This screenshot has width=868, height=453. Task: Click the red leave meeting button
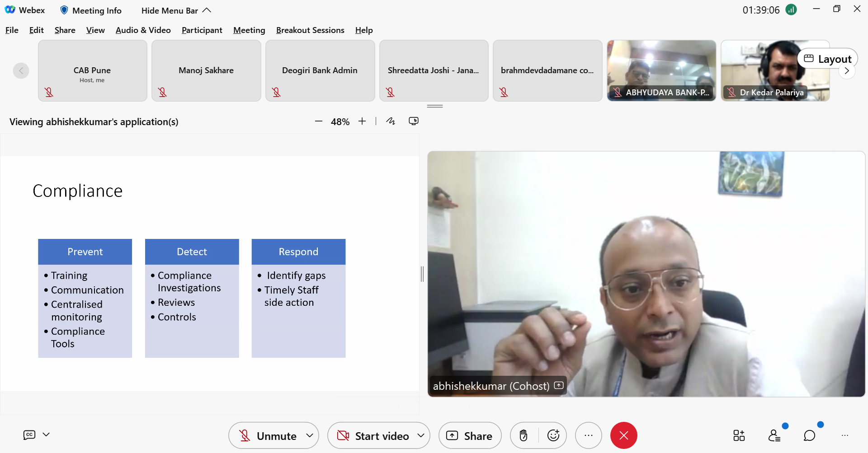623,435
